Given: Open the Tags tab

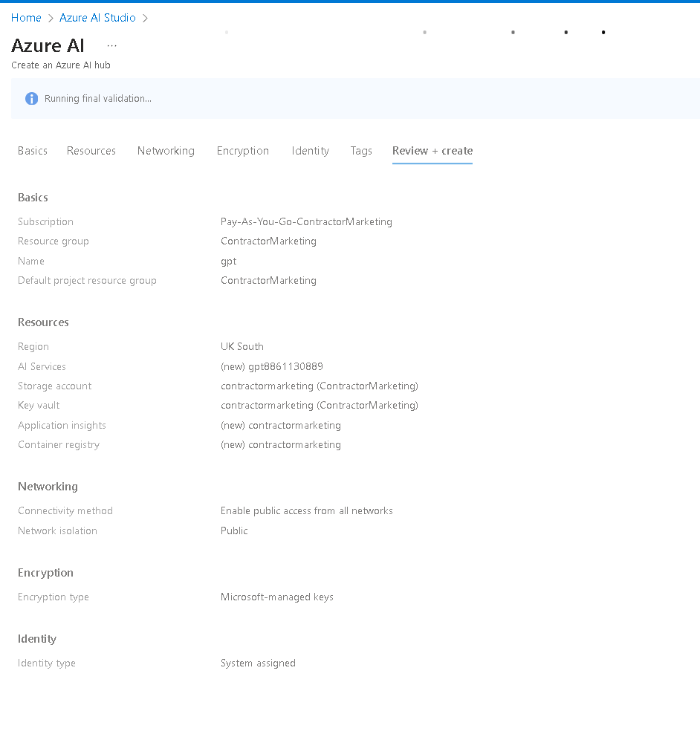Looking at the screenshot, I should click(x=361, y=151).
